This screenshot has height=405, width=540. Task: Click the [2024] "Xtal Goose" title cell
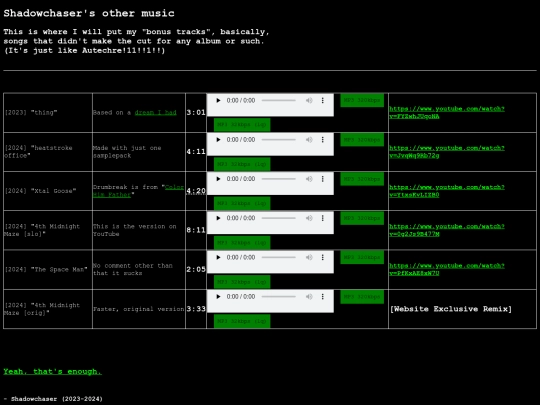(48, 191)
